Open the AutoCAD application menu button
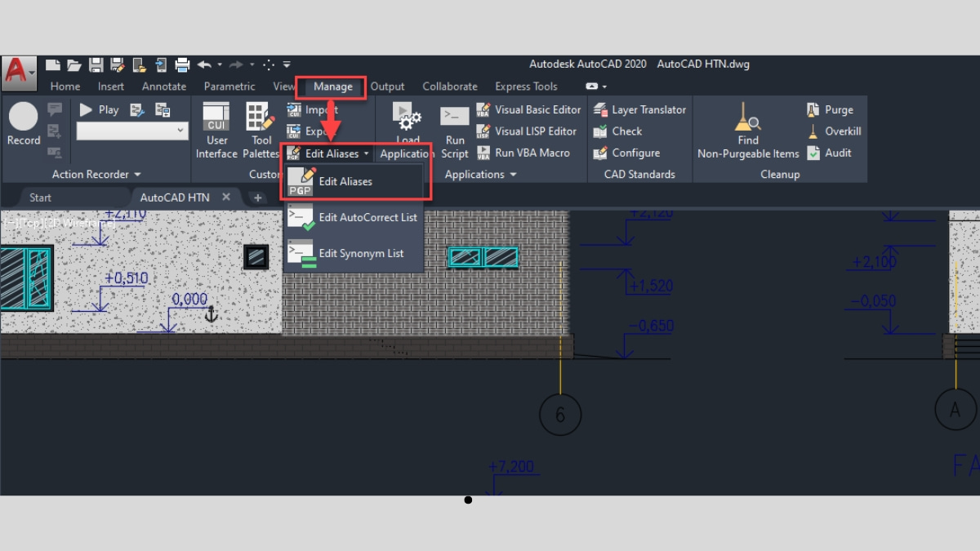 [x=17, y=72]
